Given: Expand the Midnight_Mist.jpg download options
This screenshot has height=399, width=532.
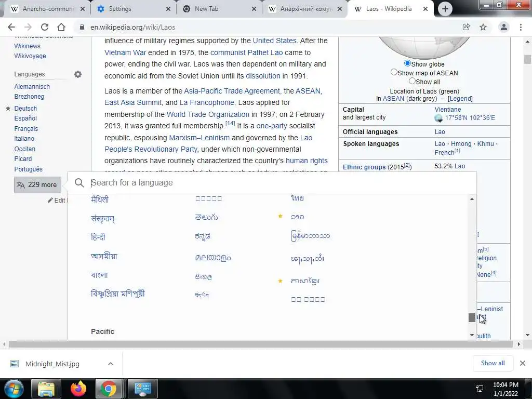Looking at the screenshot, I should point(111,364).
